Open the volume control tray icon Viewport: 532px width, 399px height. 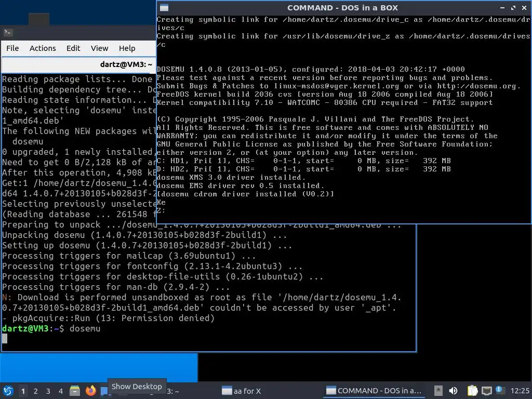[453, 391]
